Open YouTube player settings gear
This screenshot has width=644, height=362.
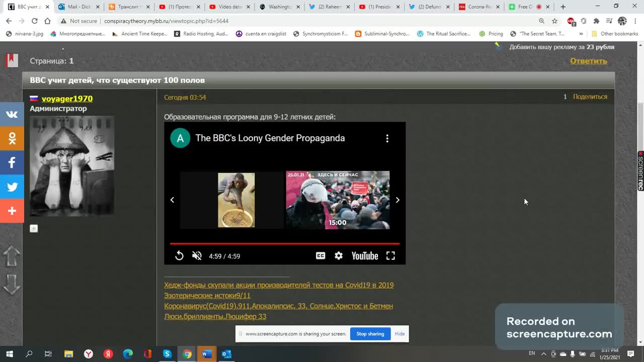339,256
